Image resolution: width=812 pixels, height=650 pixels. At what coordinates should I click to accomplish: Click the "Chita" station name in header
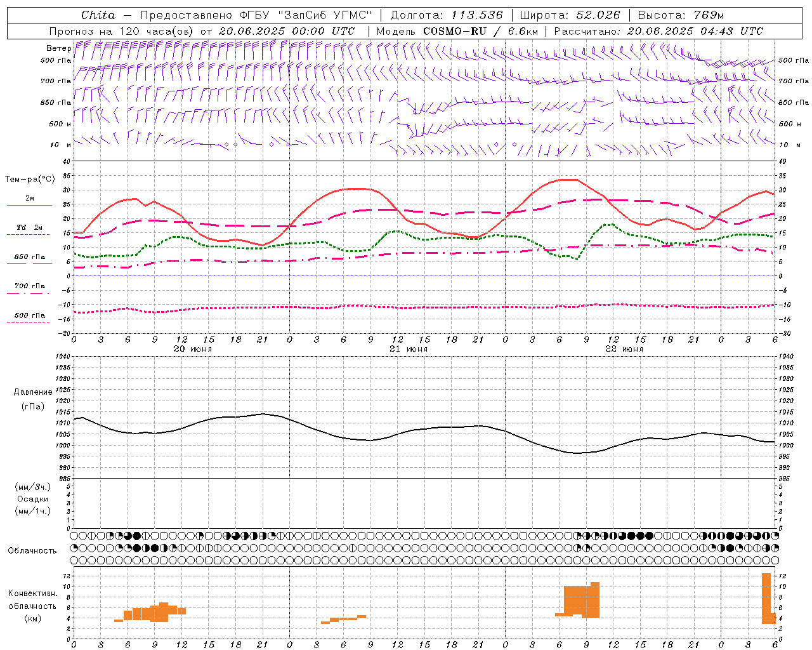click(x=98, y=15)
